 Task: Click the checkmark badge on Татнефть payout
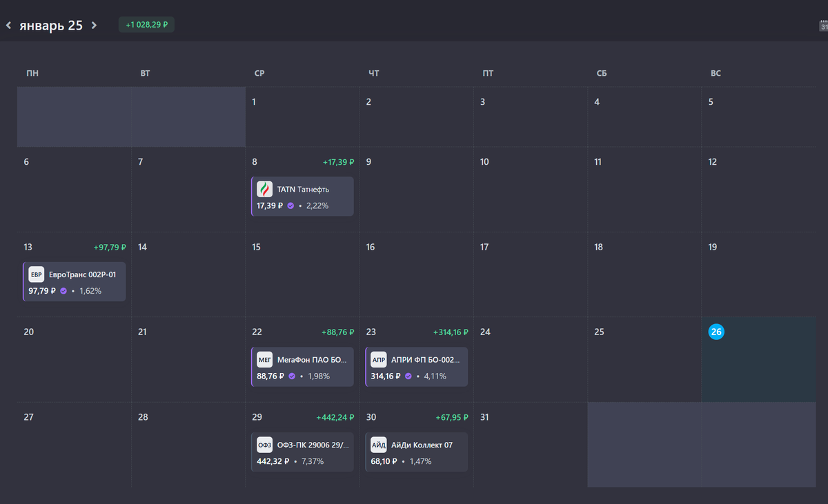point(291,205)
